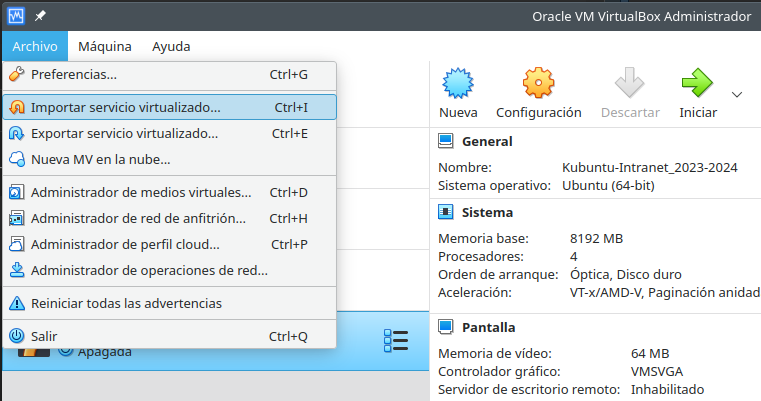Image resolution: width=761 pixels, height=401 pixels.
Task: Choose Exportar servicio virtualizado
Action: click(x=124, y=133)
